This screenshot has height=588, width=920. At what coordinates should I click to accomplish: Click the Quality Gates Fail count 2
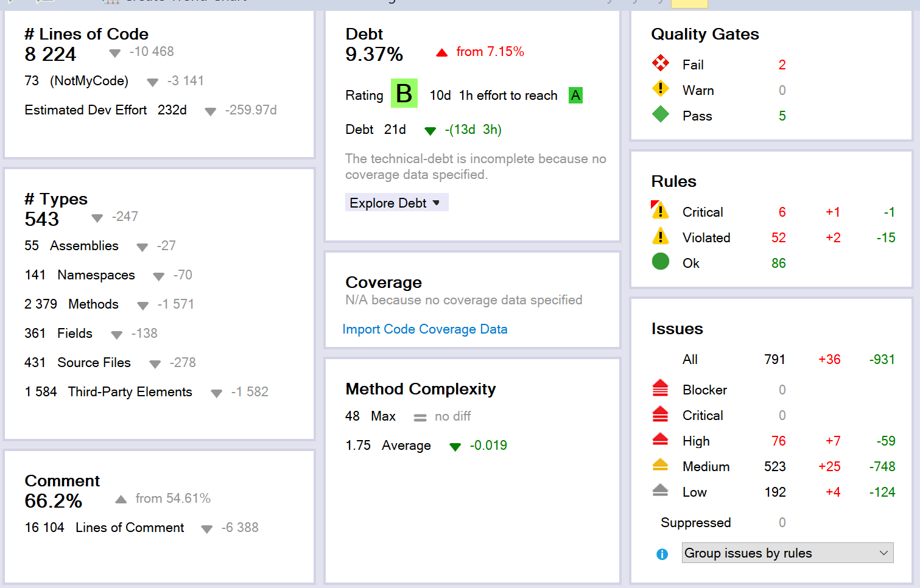point(782,65)
